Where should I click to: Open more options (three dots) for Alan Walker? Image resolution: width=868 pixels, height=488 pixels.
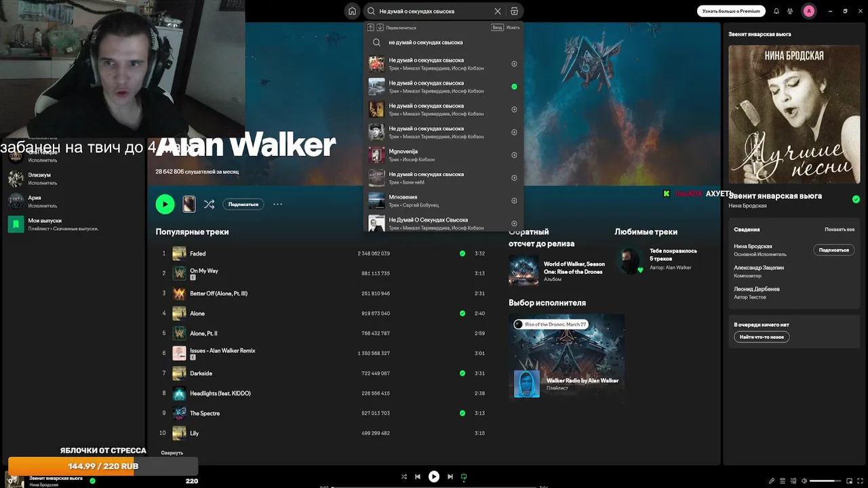(x=277, y=204)
